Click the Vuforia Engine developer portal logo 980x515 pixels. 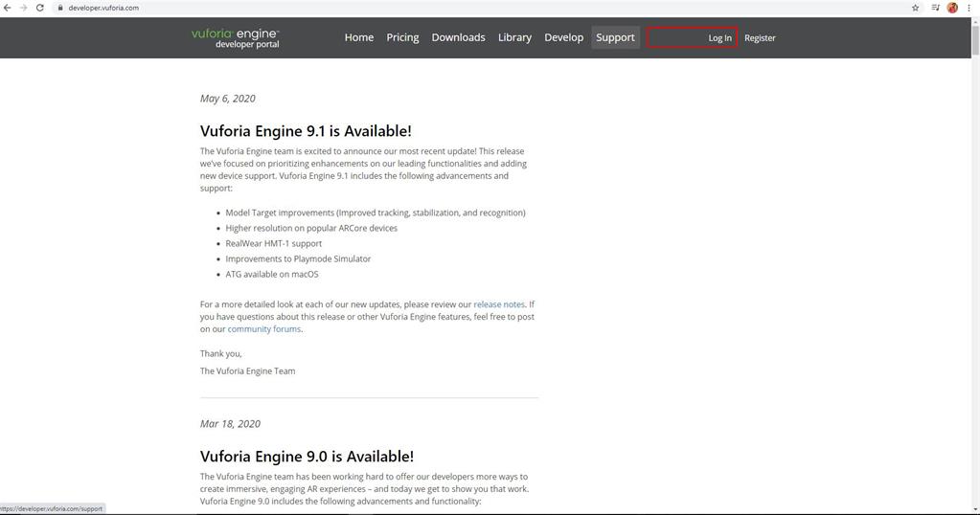tap(236, 37)
